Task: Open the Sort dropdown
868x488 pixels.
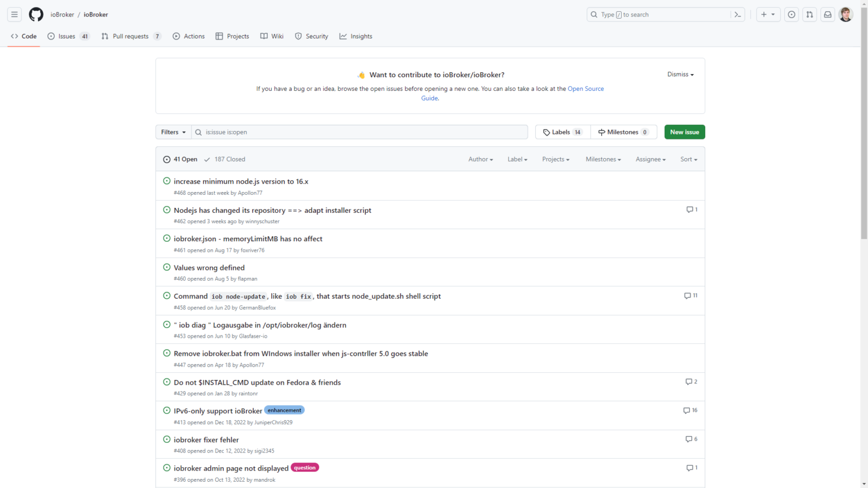Action: pyautogui.click(x=688, y=159)
